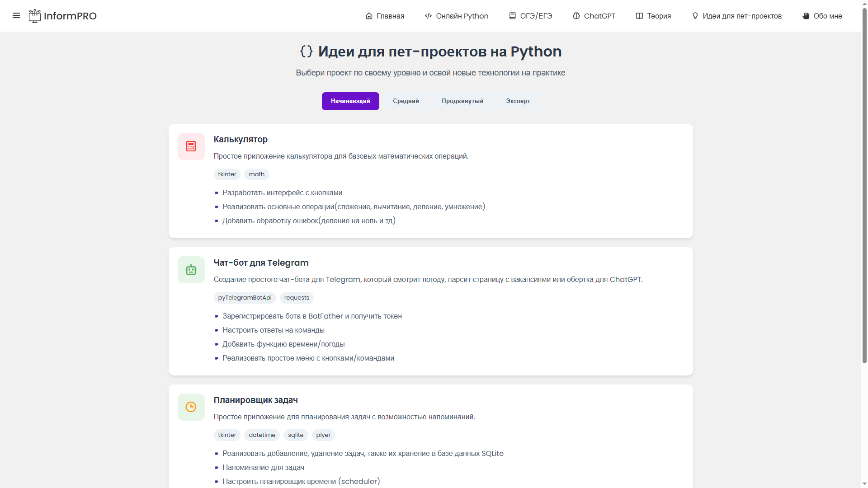Click the line Реализовать простое меню с кнопками/командами
This screenshot has height=488, width=868.
(x=308, y=358)
